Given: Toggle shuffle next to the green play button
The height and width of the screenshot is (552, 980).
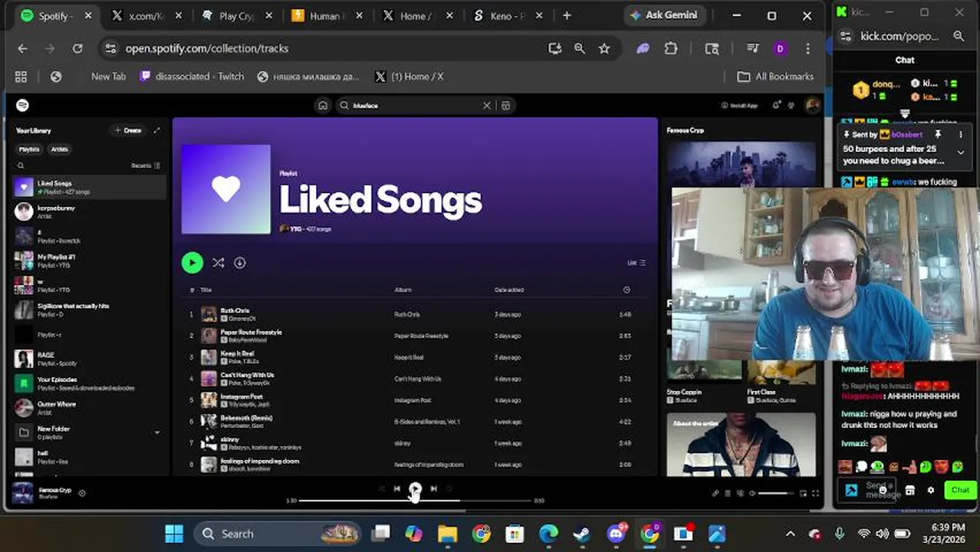Looking at the screenshot, I should coord(219,263).
